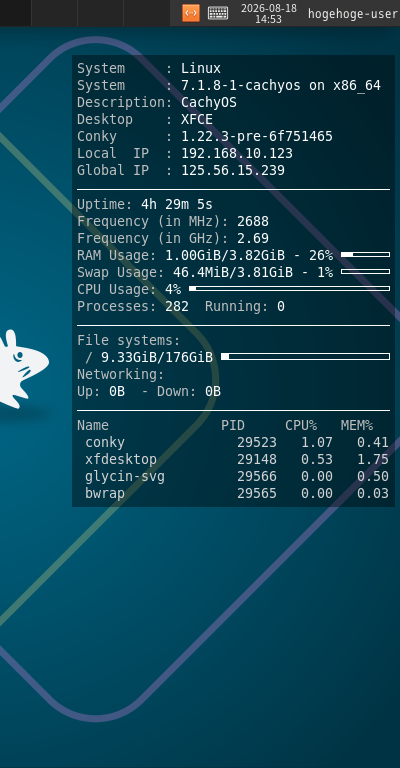Click the Local IP value 192.168.10.123
The height and width of the screenshot is (768, 400).
237,153
